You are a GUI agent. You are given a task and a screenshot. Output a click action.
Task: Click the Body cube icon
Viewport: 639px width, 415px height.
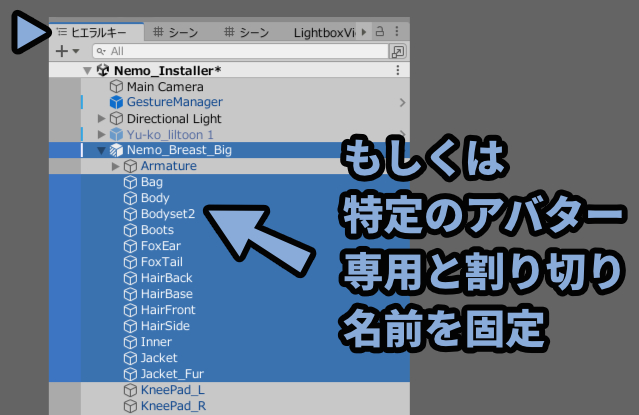130,198
